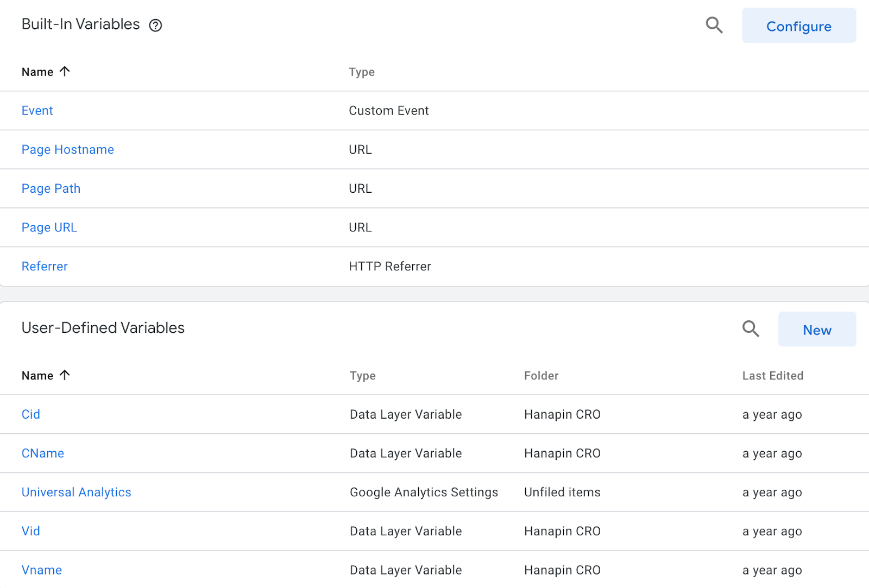Create a New user-defined variable

tap(816, 330)
